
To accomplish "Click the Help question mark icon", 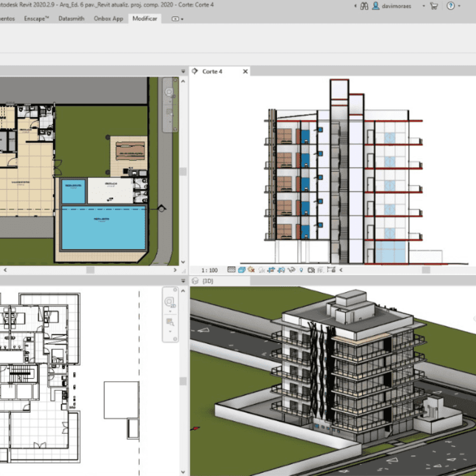I will (450, 6).
